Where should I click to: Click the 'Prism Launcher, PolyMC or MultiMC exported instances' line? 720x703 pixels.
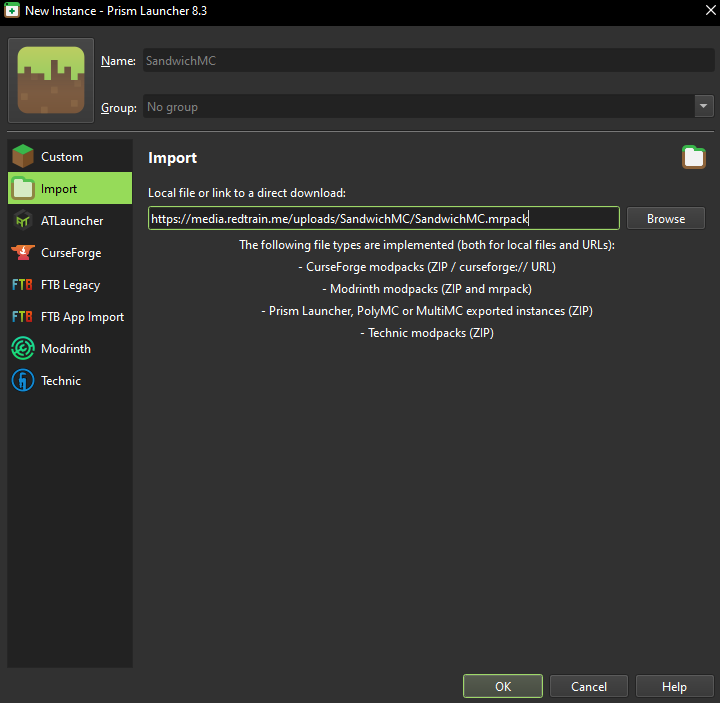tap(427, 311)
